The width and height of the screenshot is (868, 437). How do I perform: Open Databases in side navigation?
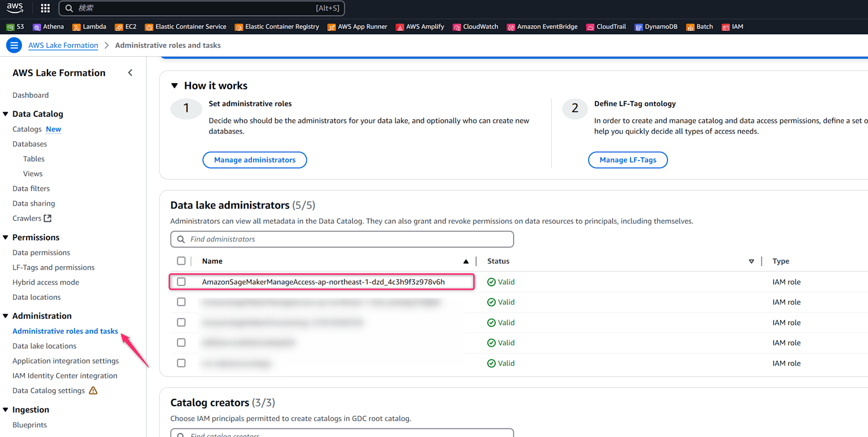point(30,144)
